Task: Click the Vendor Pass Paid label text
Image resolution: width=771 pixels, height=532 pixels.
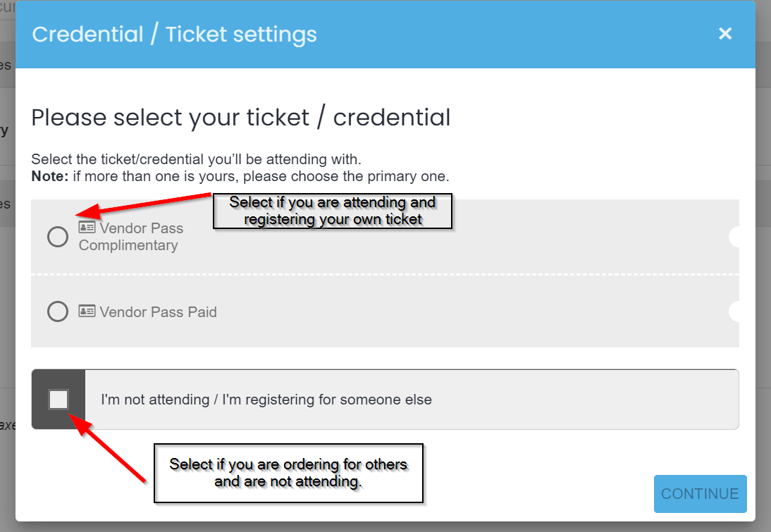Action: tap(158, 311)
